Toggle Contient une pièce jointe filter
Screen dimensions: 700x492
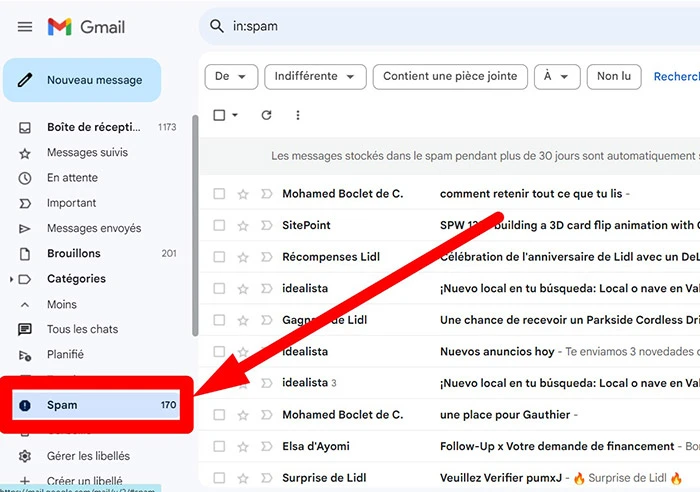coord(450,77)
